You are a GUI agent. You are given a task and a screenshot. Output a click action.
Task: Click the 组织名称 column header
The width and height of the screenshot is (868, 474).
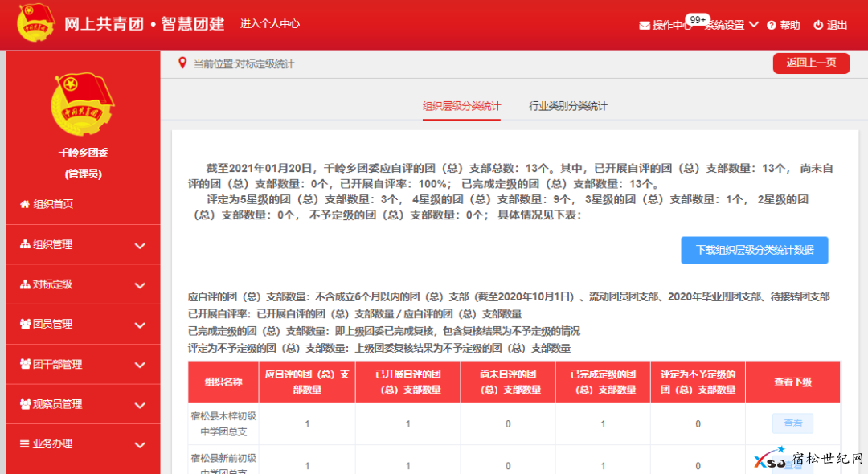coord(223,382)
